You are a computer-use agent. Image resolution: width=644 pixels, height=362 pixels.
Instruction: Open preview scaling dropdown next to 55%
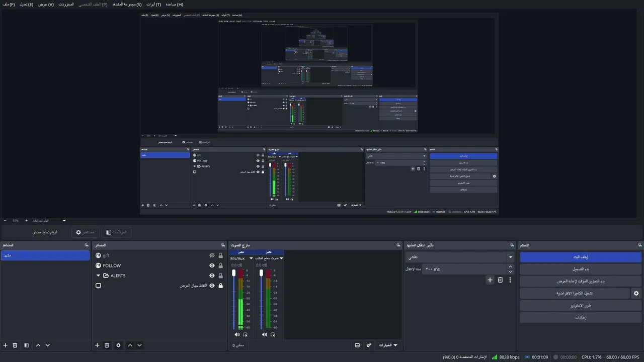64,221
